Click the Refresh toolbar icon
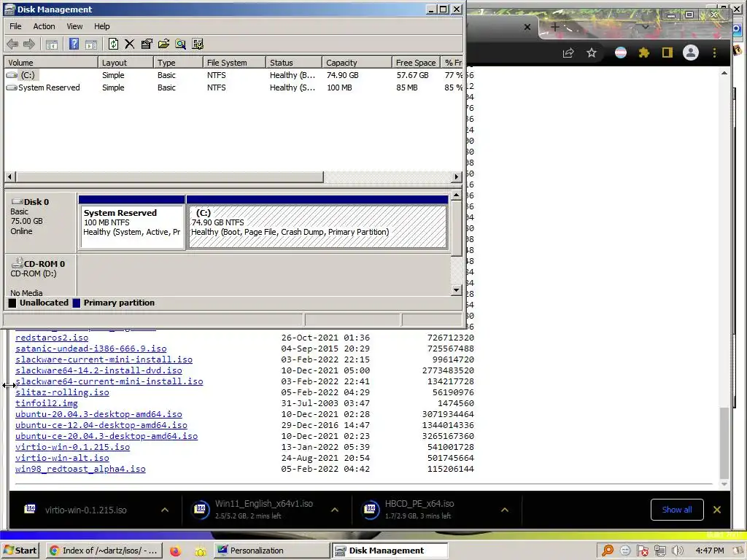 [113, 44]
